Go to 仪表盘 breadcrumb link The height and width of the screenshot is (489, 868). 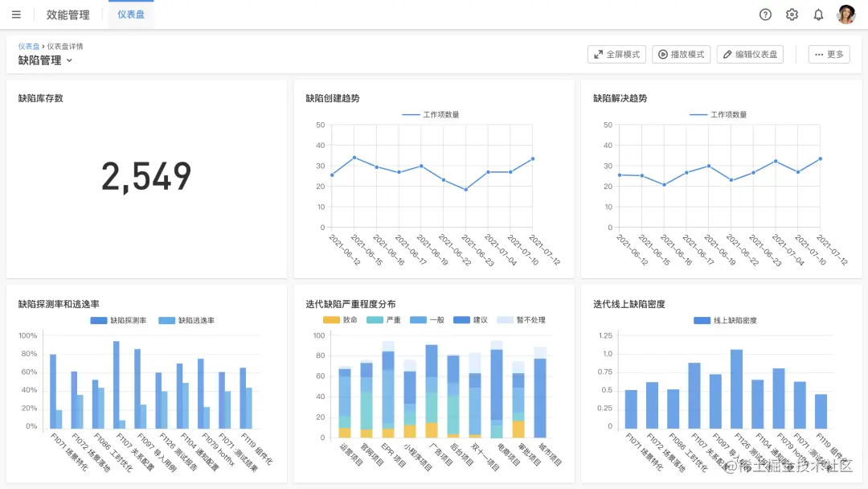(28, 47)
